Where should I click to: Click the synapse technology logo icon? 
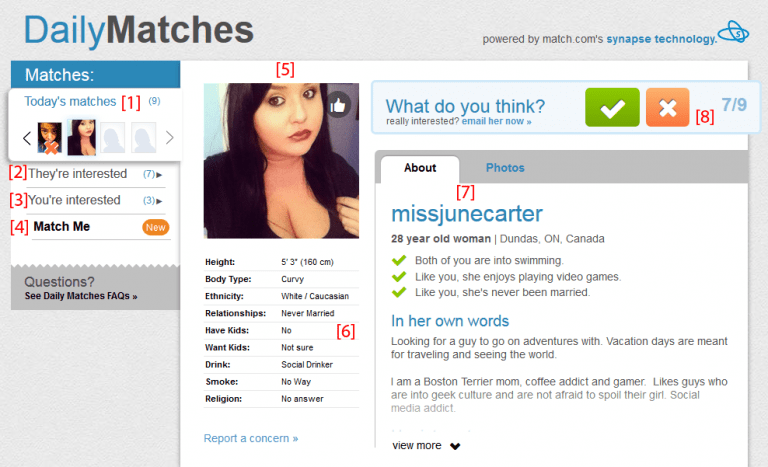733,32
